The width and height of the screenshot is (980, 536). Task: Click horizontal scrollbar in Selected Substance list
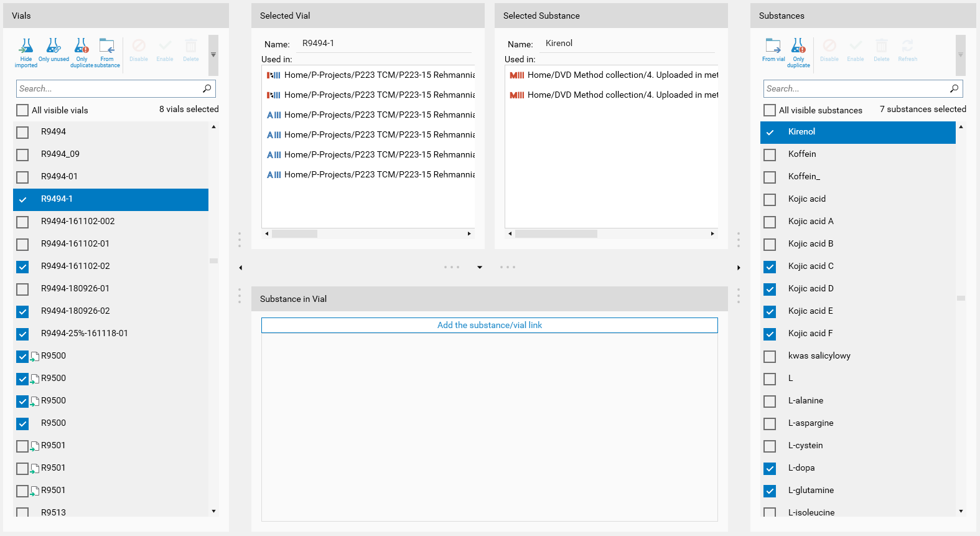pyautogui.click(x=556, y=234)
